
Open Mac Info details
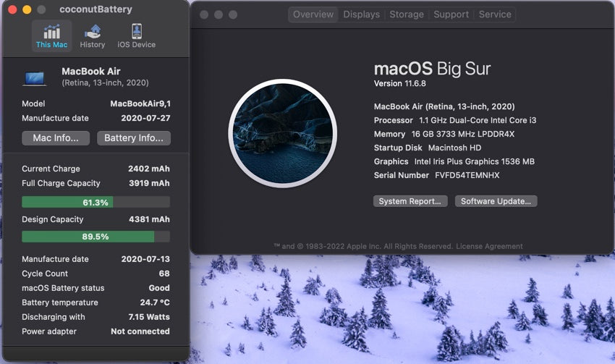coord(56,138)
